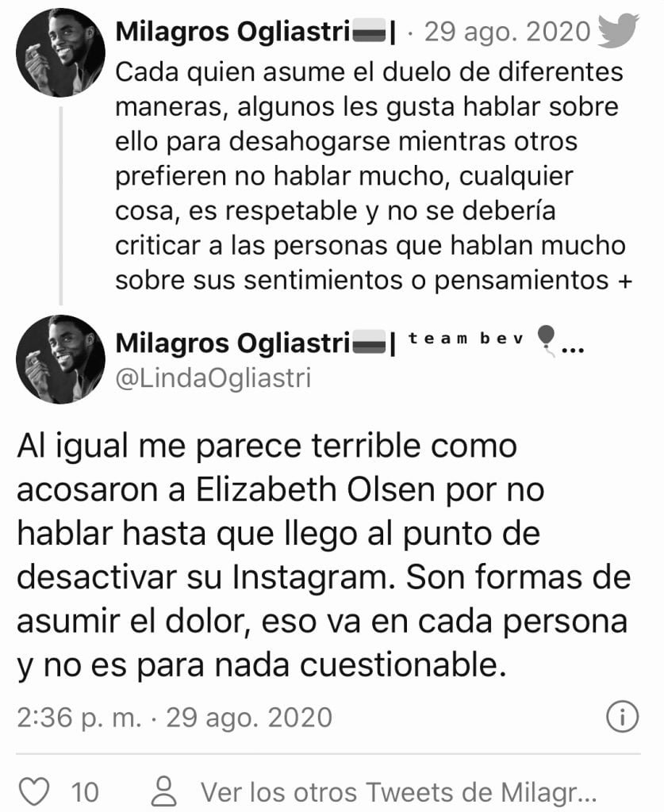The height and width of the screenshot is (812, 664).
Task: Click the person silhouette icon
Action: [x=164, y=791]
